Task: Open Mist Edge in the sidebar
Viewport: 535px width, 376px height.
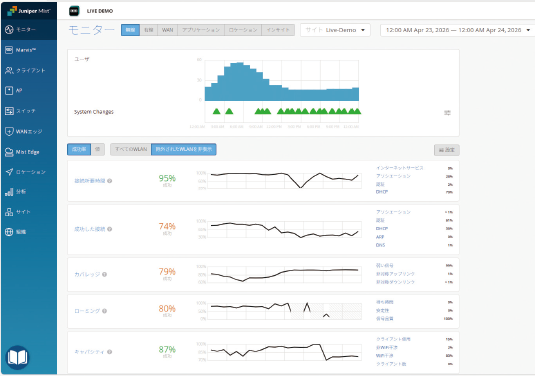Action: pos(29,152)
